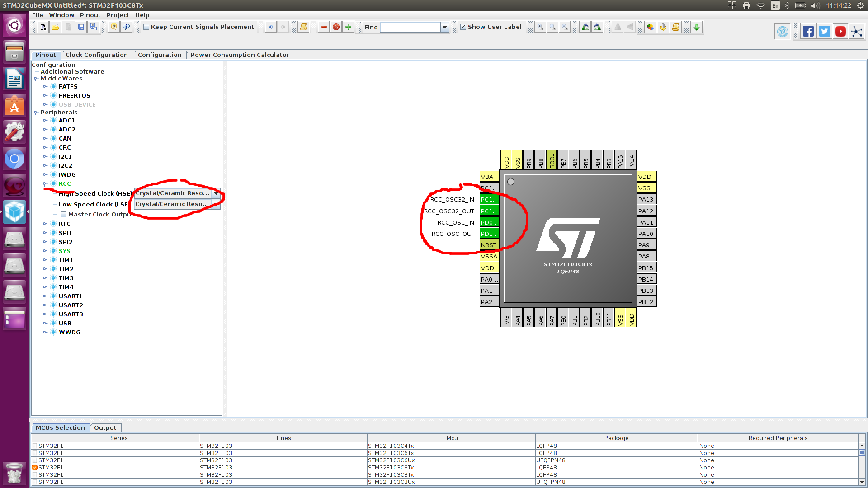This screenshot has height=488, width=868.
Task: Zoom in with the magnifier plus icon
Action: point(540,27)
